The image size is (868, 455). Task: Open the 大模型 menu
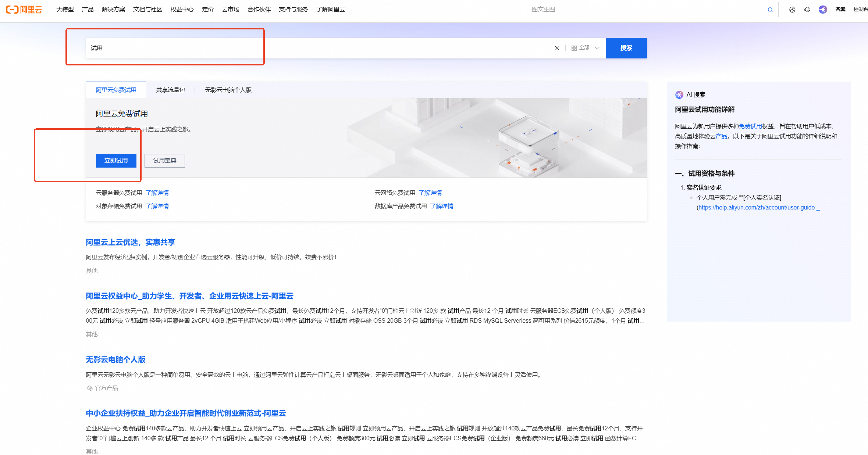(65, 10)
